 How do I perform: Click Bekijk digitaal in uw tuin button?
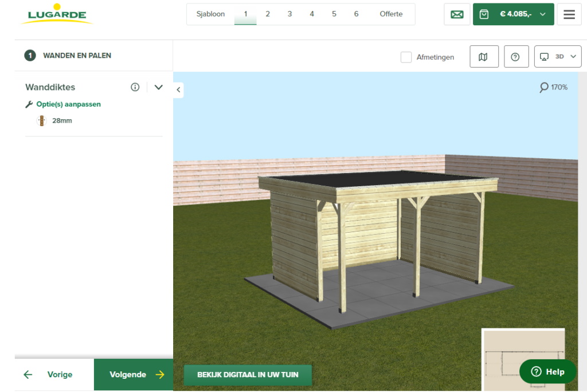[x=248, y=375]
